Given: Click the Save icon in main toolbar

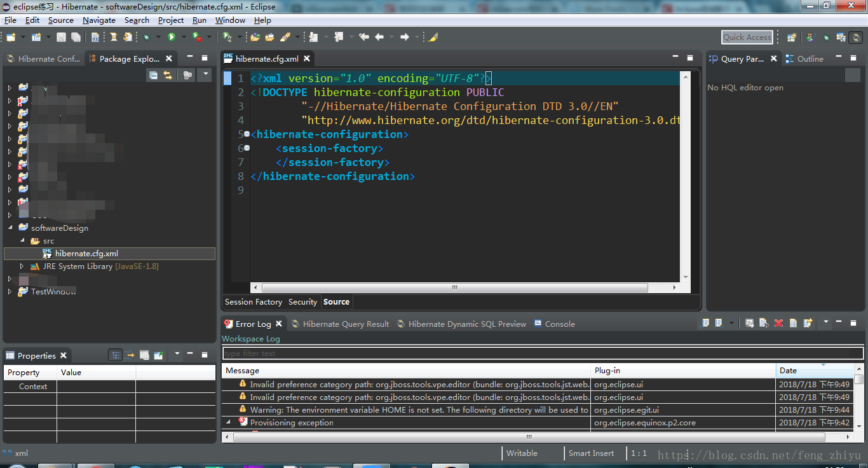Looking at the screenshot, I should [61, 38].
